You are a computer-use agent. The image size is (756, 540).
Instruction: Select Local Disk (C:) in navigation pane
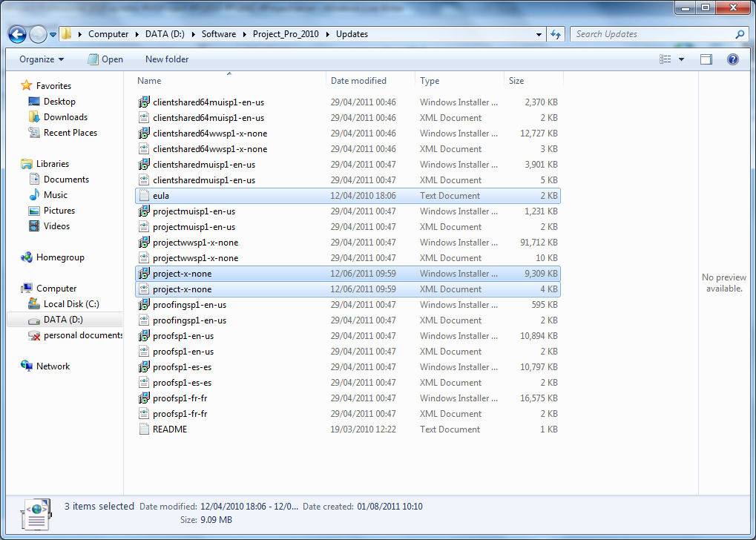click(x=70, y=304)
